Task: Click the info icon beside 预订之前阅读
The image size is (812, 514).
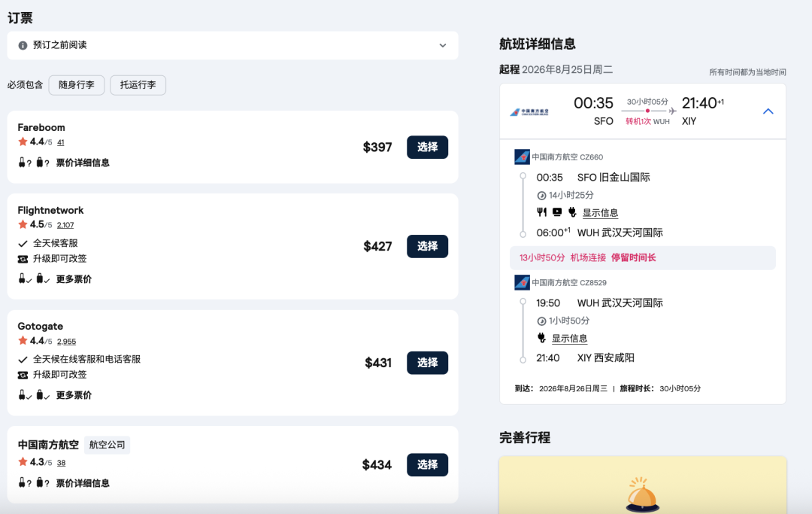Action: point(23,45)
